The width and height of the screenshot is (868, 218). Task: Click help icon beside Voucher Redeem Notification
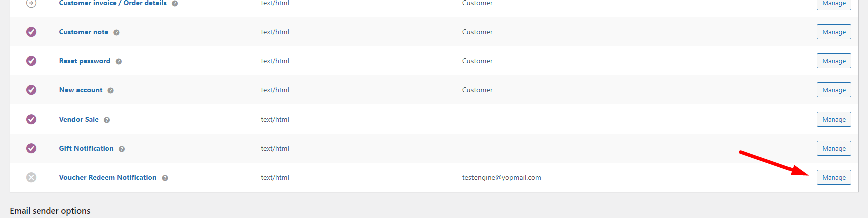tap(165, 178)
